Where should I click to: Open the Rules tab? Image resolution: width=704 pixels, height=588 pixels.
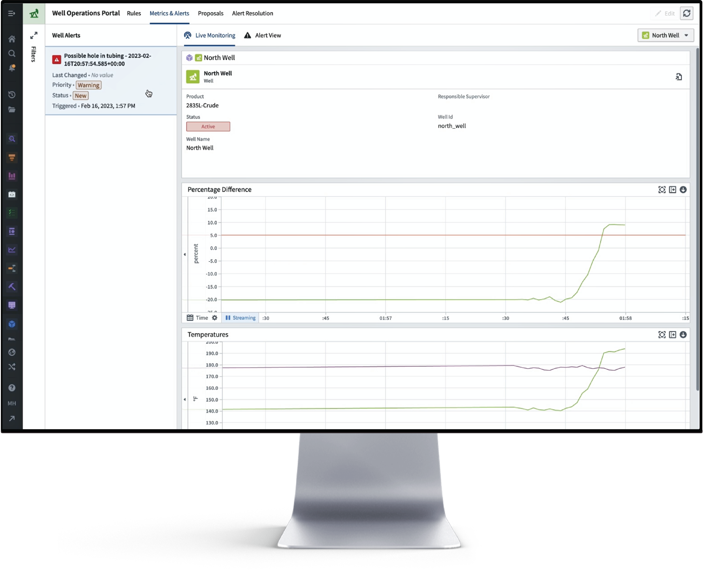tap(134, 13)
